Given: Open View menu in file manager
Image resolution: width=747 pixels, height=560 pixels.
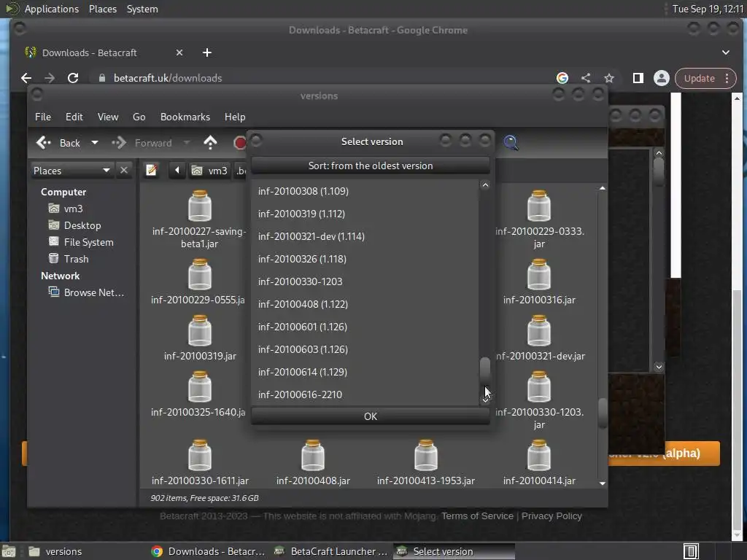Looking at the screenshot, I should [108, 117].
